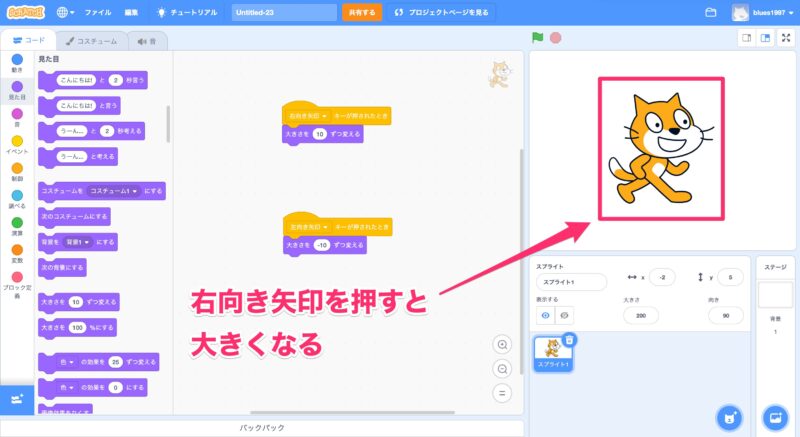Open the ファイル menu
The image size is (800, 437).
click(x=98, y=12)
